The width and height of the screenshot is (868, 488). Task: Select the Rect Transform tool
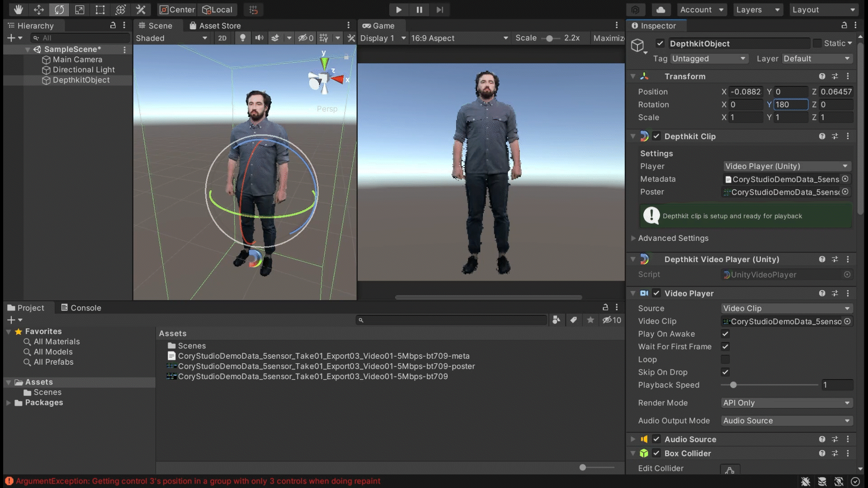coord(100,9)
